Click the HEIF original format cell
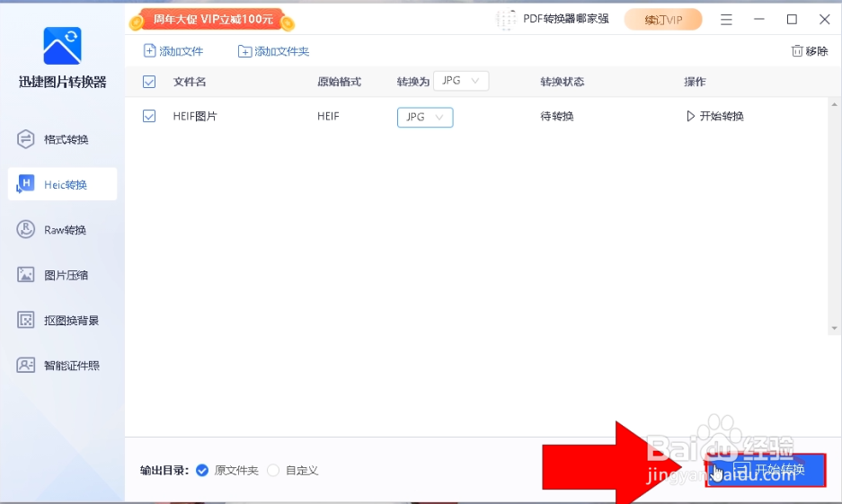The height and width of the screenshot is (504, 842). [328, 116]
